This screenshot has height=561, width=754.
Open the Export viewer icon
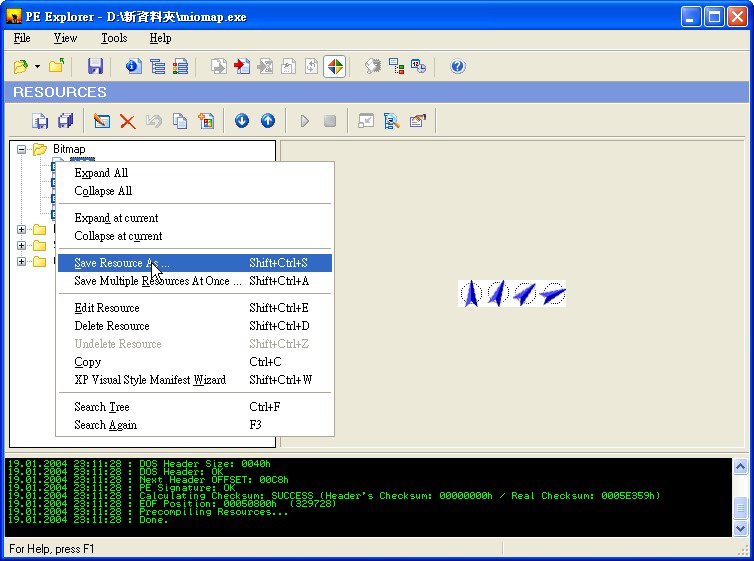pyautogui.click(x=219, y=66)
